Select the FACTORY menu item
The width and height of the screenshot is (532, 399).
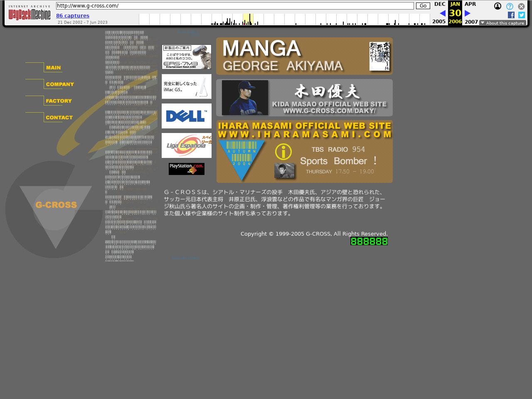coord(59,101)
